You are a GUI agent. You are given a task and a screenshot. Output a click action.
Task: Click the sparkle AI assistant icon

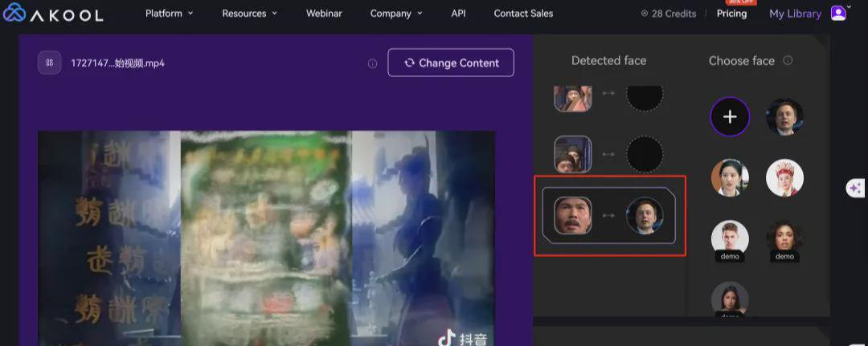(855, 188)
